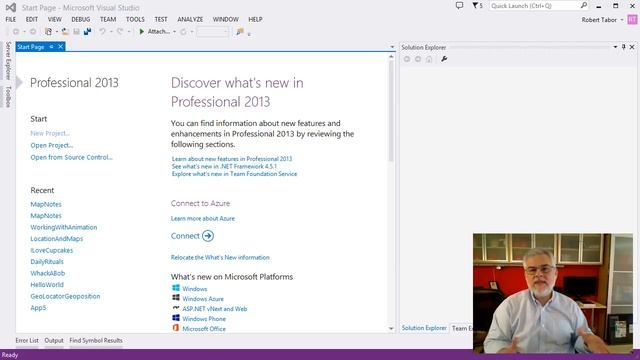Open the document tab list dropdown arrow

[x=392, y=47]
